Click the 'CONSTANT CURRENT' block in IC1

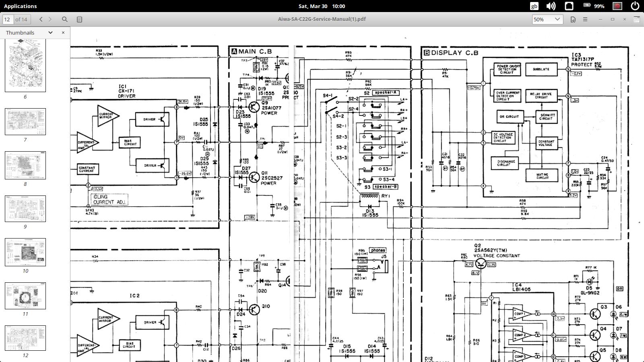87,169
